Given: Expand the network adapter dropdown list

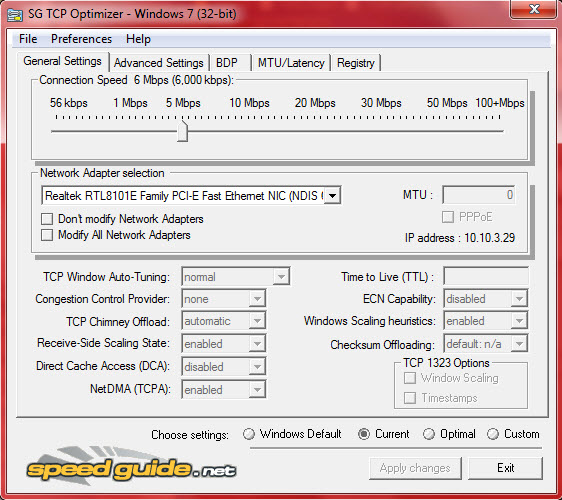Looking at the screenshot, I should [x=333, y=196].
